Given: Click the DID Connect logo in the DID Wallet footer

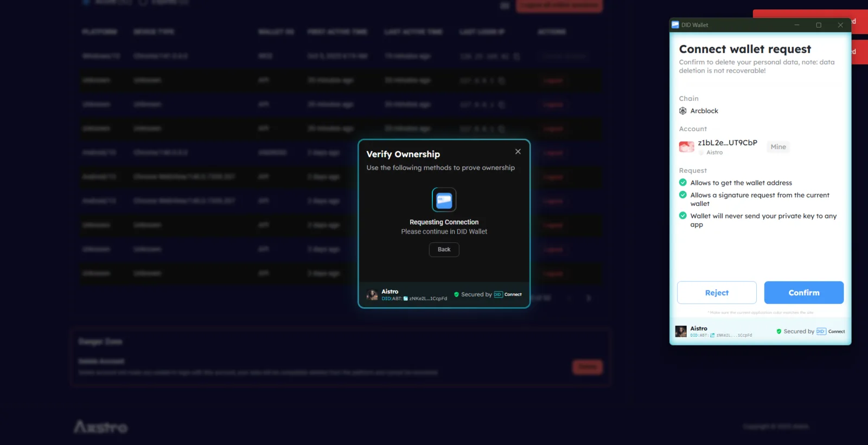Looking at the screenshot, I should [x=831, y=331].
